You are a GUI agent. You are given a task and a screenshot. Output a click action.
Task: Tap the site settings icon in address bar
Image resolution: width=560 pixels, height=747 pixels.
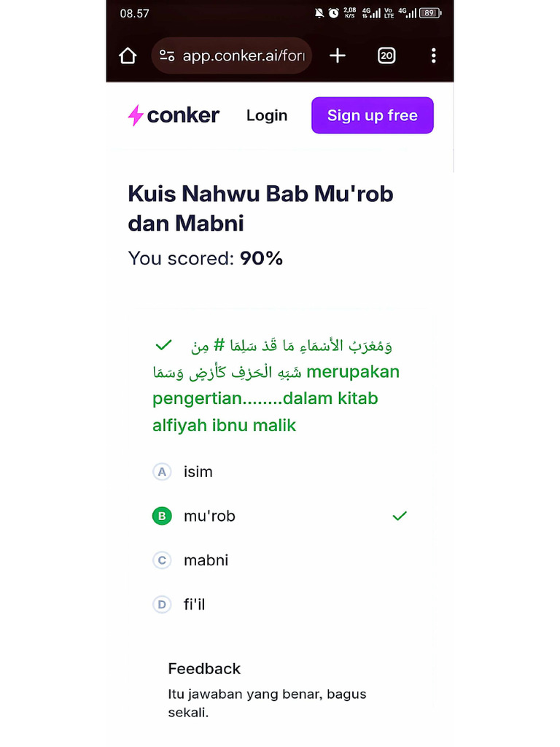(167, 56)
